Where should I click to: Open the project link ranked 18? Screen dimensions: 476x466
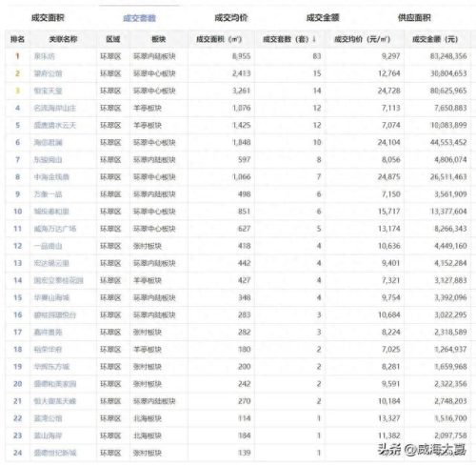(x=48, y=350)
